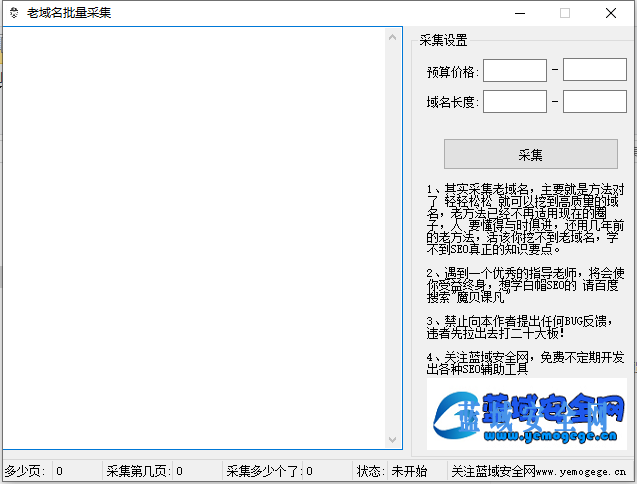Click the scrollbar up arrow in results list
637x484 pixels.
[x=395, y=37]
